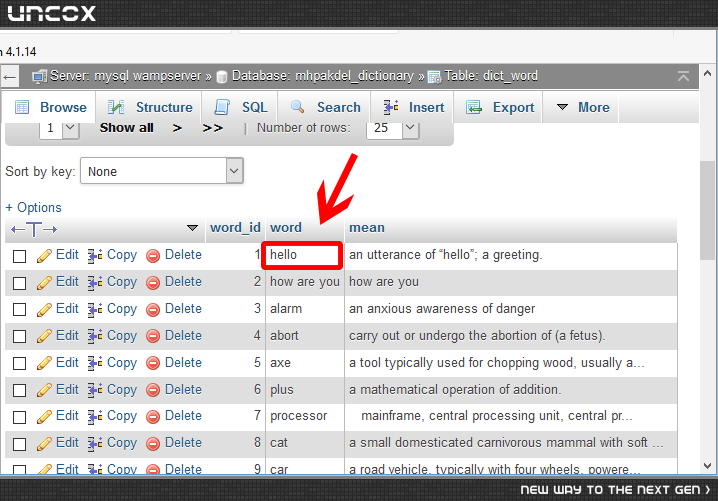Select the checkbox for row alarm
718x501 pixels.
(x=19, y=310)
